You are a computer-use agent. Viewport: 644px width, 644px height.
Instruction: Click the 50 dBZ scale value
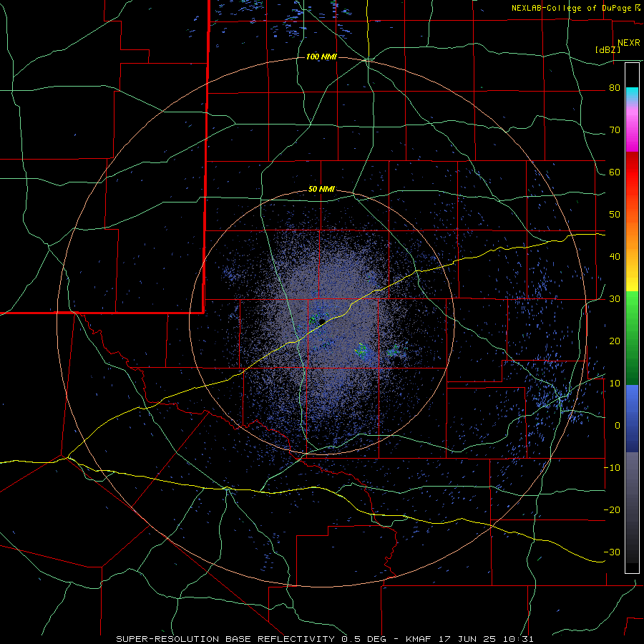tap(615, 215)
